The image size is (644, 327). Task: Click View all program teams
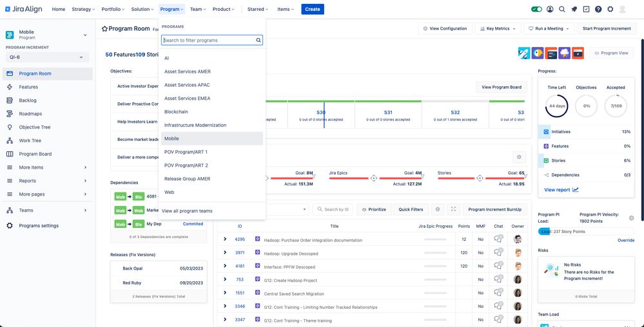click(187, 211)
